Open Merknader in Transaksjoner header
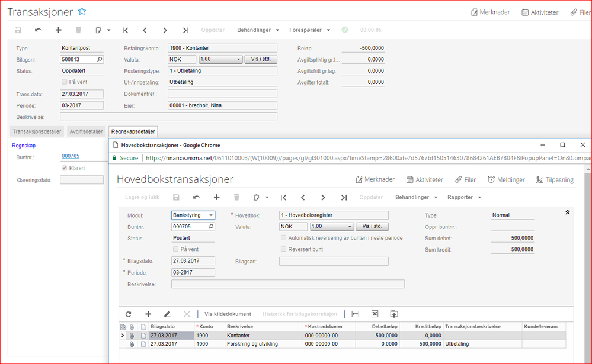 click(490, 12)
